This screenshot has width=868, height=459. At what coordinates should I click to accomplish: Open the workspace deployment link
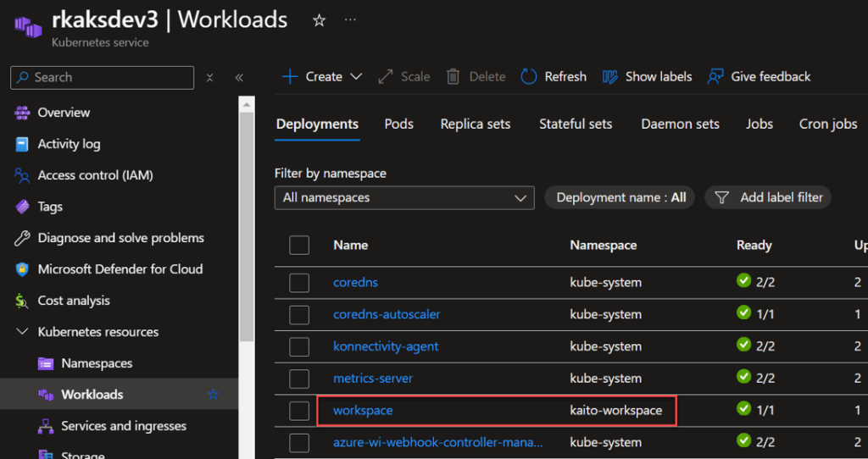(363, 411)
